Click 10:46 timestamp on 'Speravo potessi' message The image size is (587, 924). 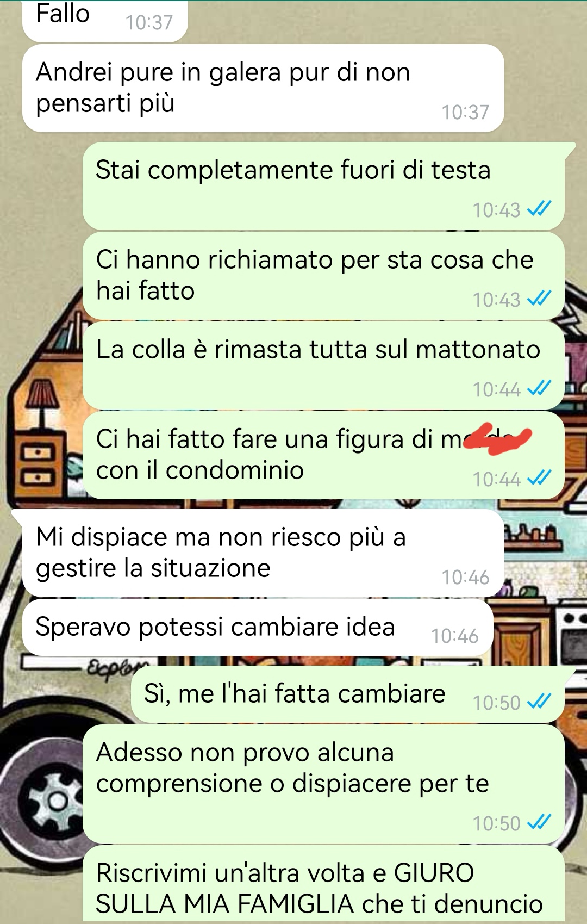tap(454, 636)
